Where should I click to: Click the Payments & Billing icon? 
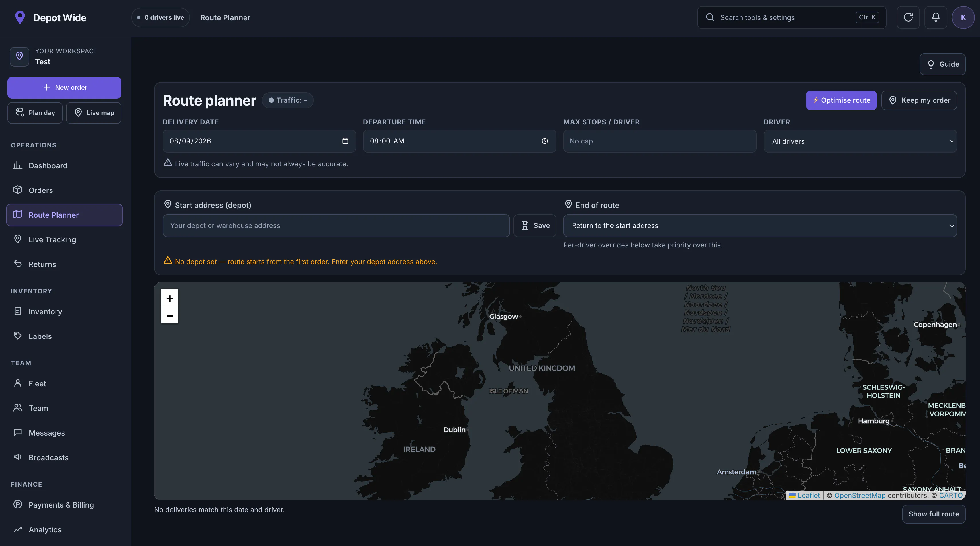[x=17, y=504]
